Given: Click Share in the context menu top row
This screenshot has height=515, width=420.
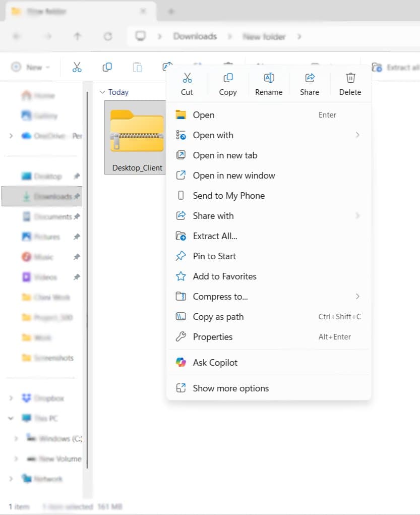Looking at the screenshot, I should click(x=310, y=84).
